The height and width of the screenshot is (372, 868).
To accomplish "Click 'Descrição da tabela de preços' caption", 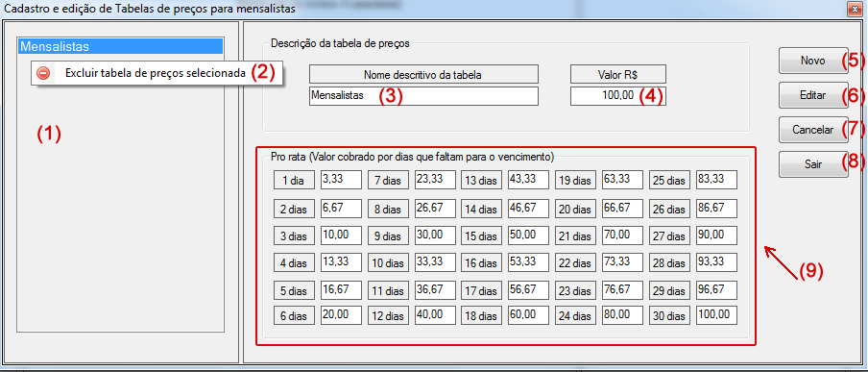I will (x=340, y=43).
